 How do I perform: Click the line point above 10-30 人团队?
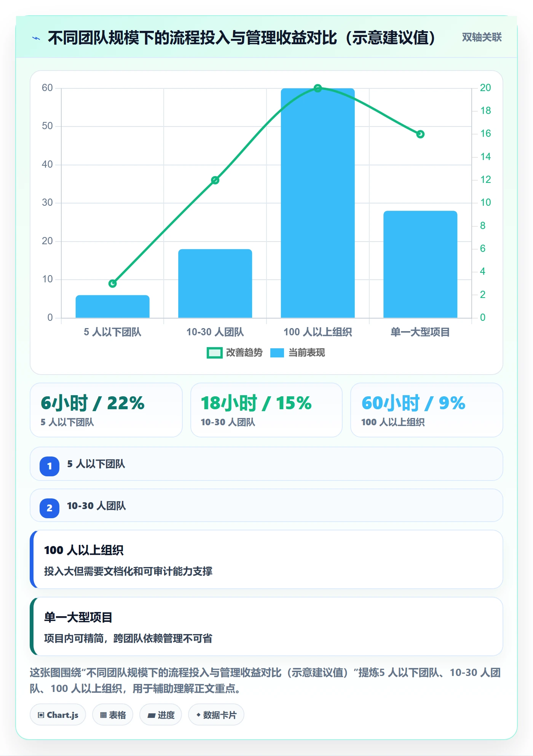[x=215, y=180]
